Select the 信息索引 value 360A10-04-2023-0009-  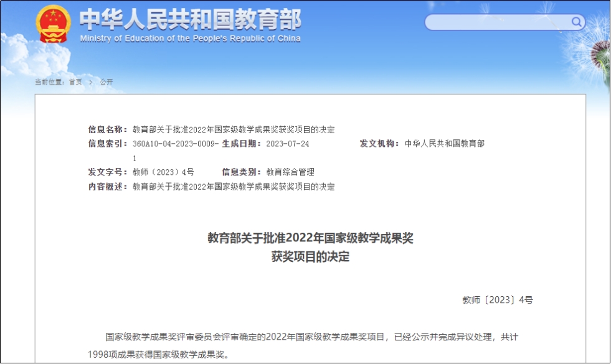click(176, 144)
